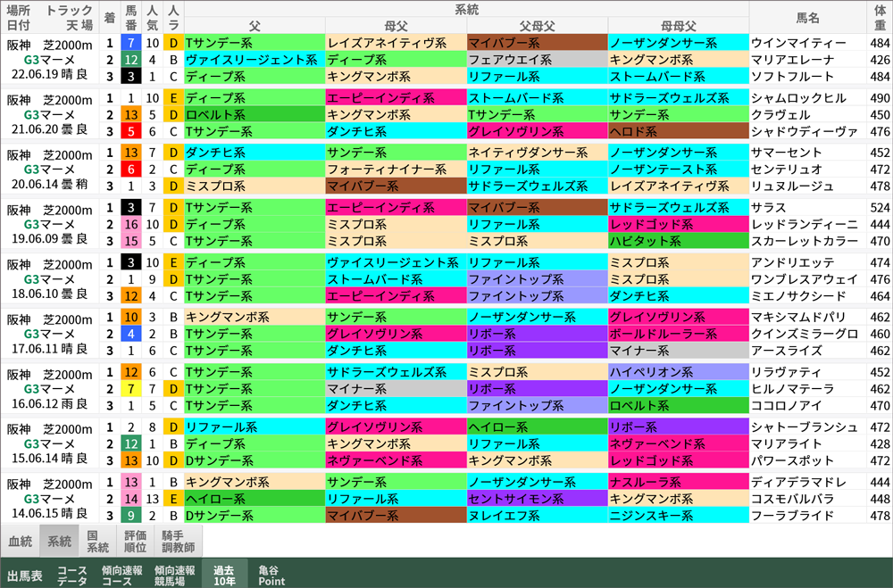This screenshot has width=893, height=588.
Task: Click horse name ソフトフルート
Action: pyautogui.click(x=792, y=76)
